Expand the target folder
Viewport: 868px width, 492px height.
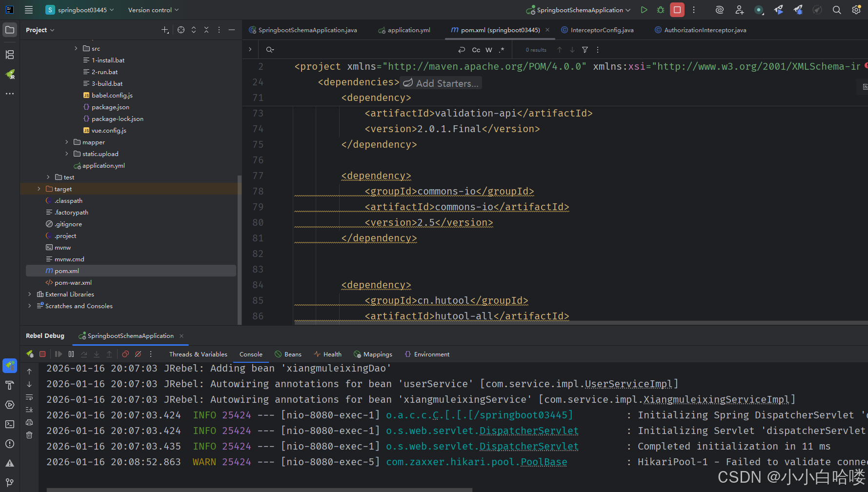pos(39,189)
